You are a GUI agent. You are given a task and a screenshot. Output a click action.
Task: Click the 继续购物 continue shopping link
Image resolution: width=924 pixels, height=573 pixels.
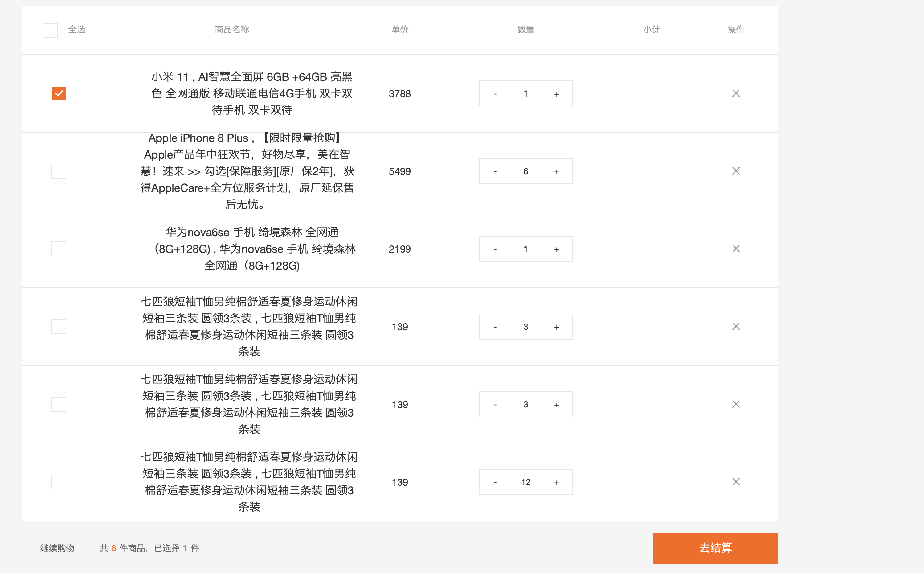click(x=57, y=548)
